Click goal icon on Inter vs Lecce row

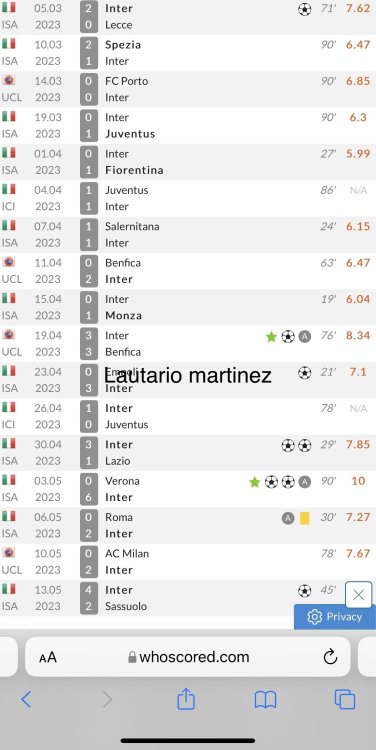[305, 9]
